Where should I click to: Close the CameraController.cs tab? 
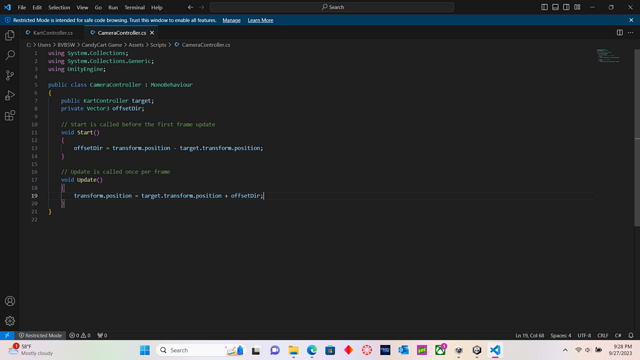coord(152,33)
